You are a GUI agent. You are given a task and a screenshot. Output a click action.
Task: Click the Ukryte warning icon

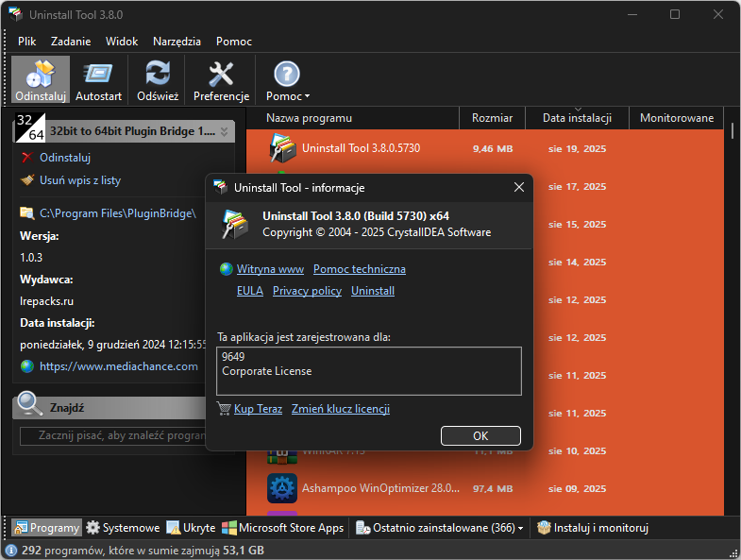click(x=174, y=527)
